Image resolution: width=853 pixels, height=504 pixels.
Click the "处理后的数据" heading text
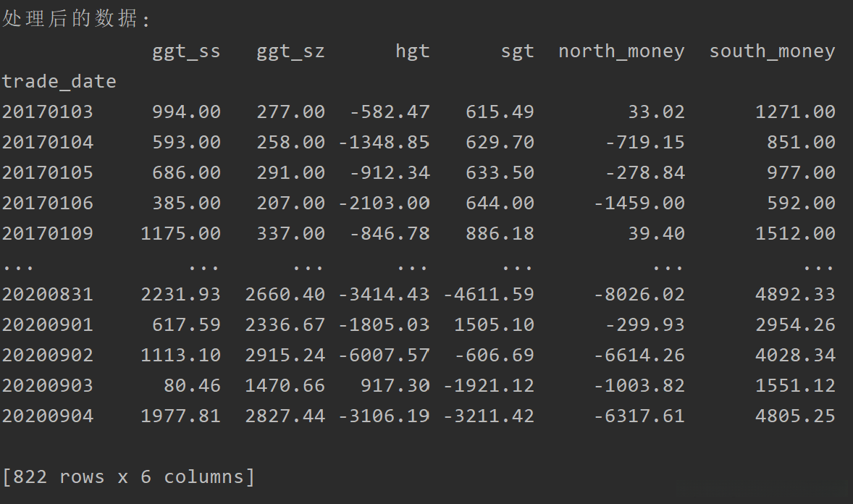click(70, 20)
